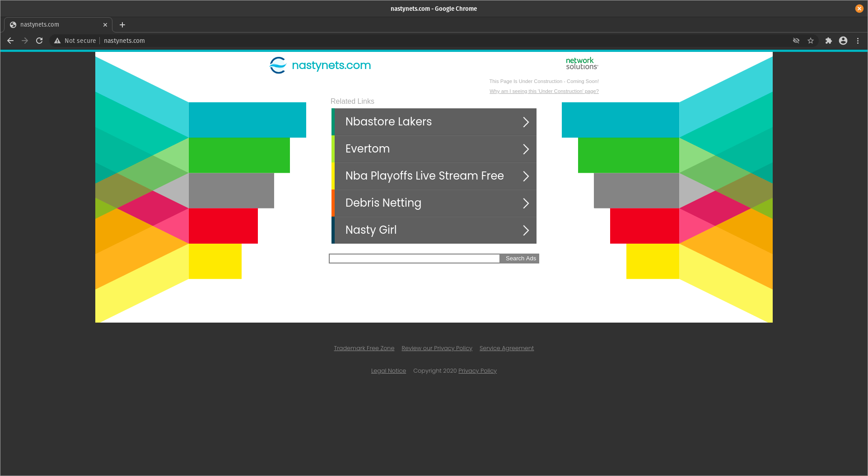This screenshot has height=476, width=868.
Task: Click the chevron on Nbastore Lakers row
Action: coord(526,122)
